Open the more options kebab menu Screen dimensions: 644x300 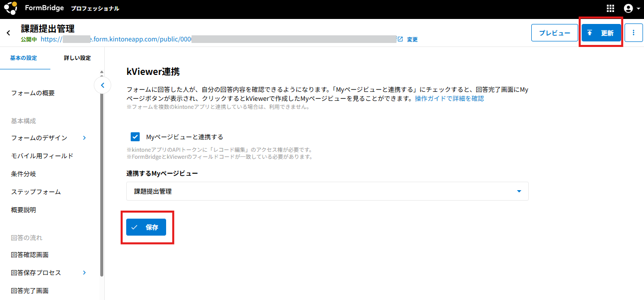(x=634, y=33)
